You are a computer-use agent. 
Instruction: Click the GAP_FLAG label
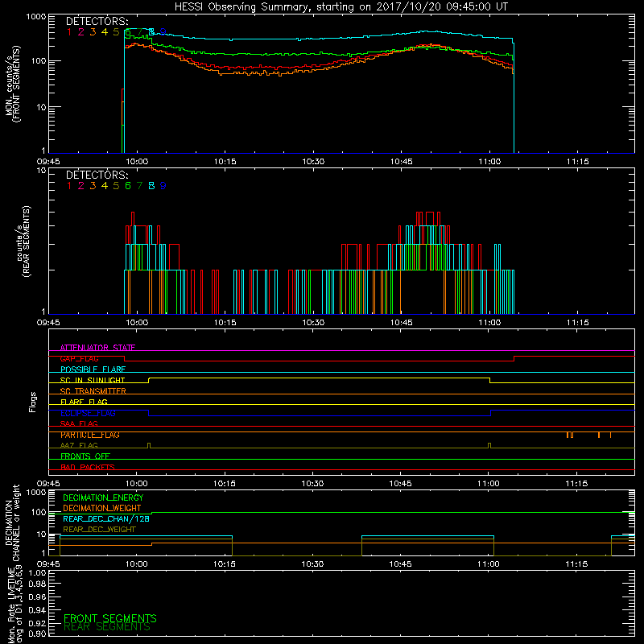(x=79, y=358)
